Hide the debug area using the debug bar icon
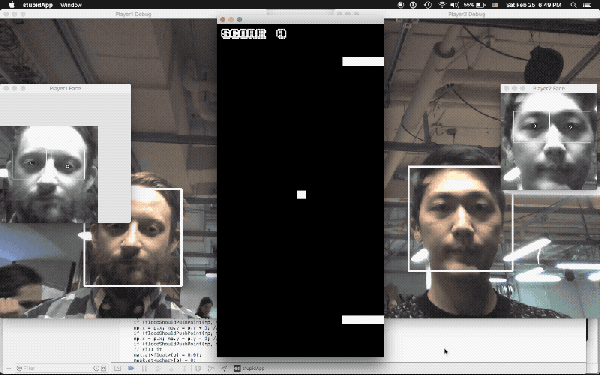Image resolution: width=600 pixels, height=375 pixels. click(117, 368)
